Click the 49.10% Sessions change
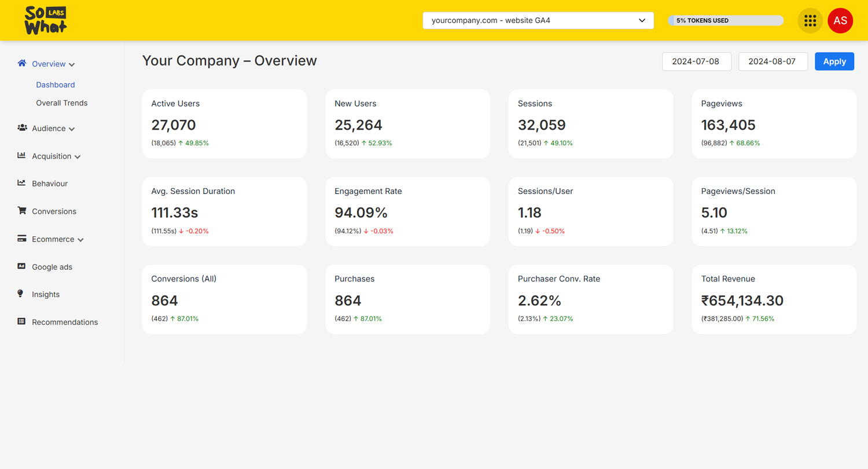Viewport: 868px width, 469px height. [x=558, y=143]
